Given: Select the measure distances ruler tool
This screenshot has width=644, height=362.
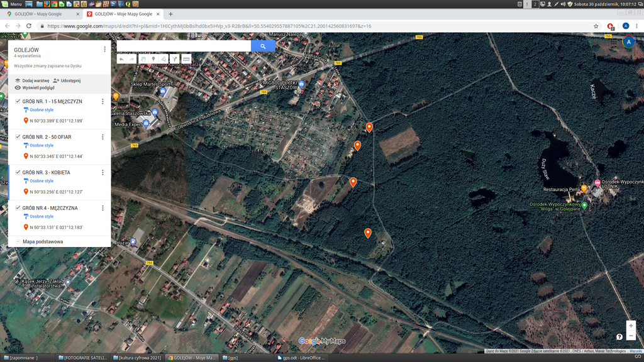Looking at the screenshot, I should pyautogui.click(x=186, y=59).
